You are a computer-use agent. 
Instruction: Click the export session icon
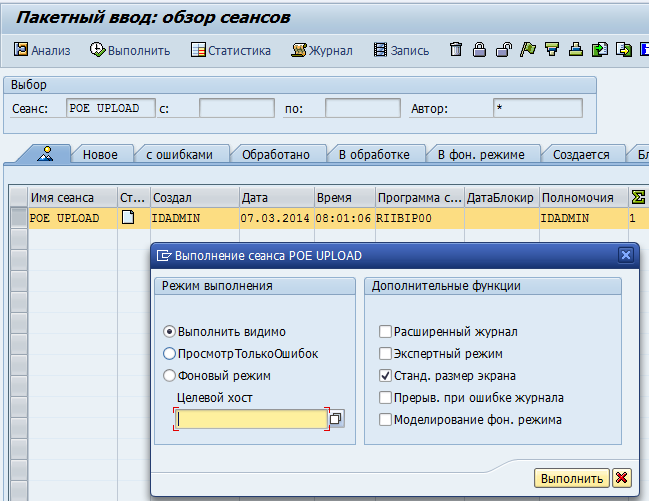click(624, 49)
